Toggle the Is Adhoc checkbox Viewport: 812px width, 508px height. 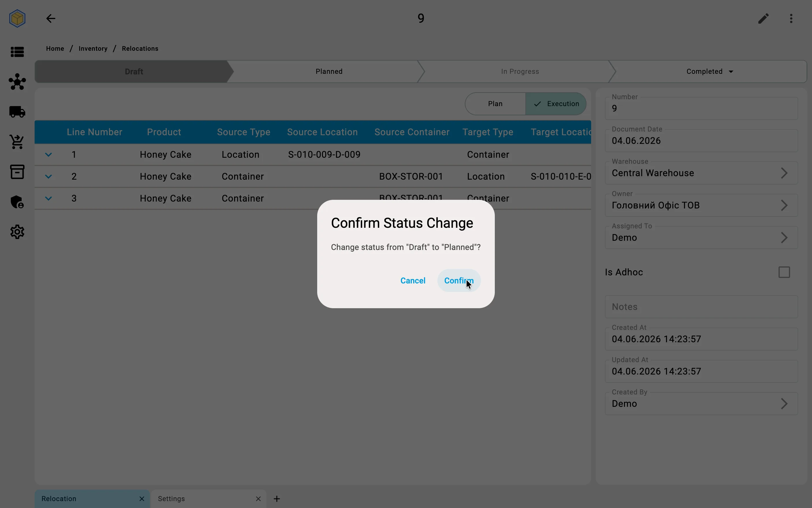pyautogui.click(x=784, y=272)
